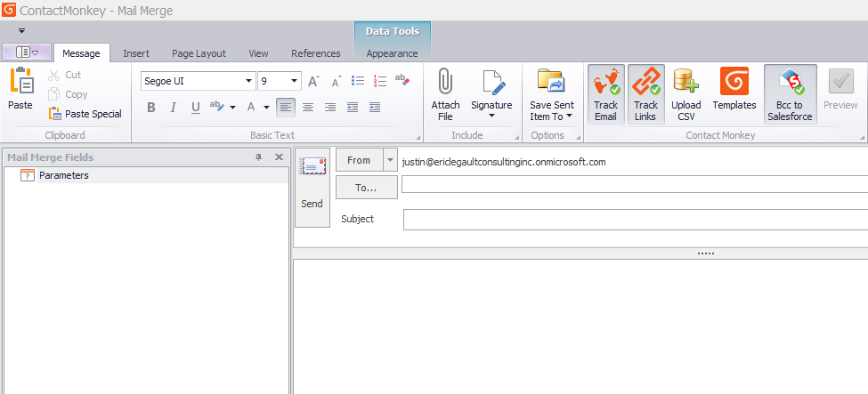The width and height of the screenshot is (868, 394).
Task: Apply text highlight color
Action: [x=216, y=107]
